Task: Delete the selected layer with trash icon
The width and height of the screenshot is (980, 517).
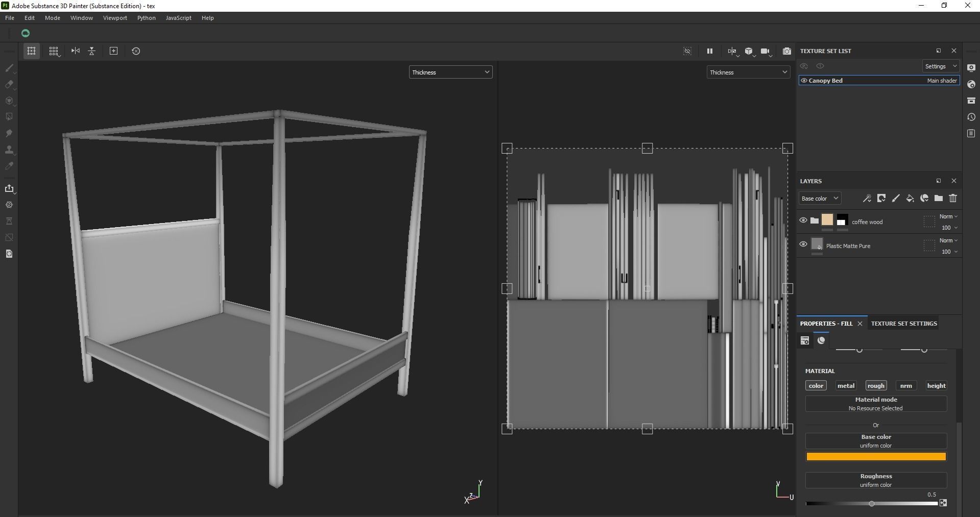Action: 953,198
